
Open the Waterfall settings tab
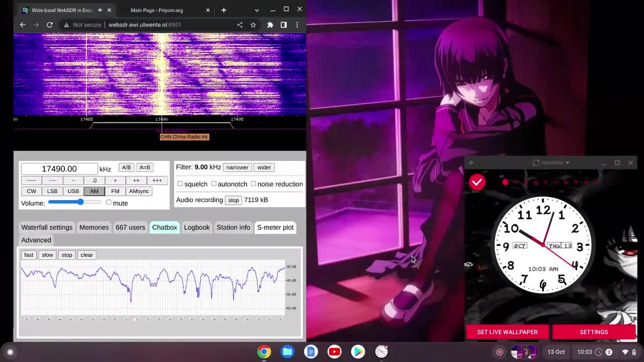47,227
